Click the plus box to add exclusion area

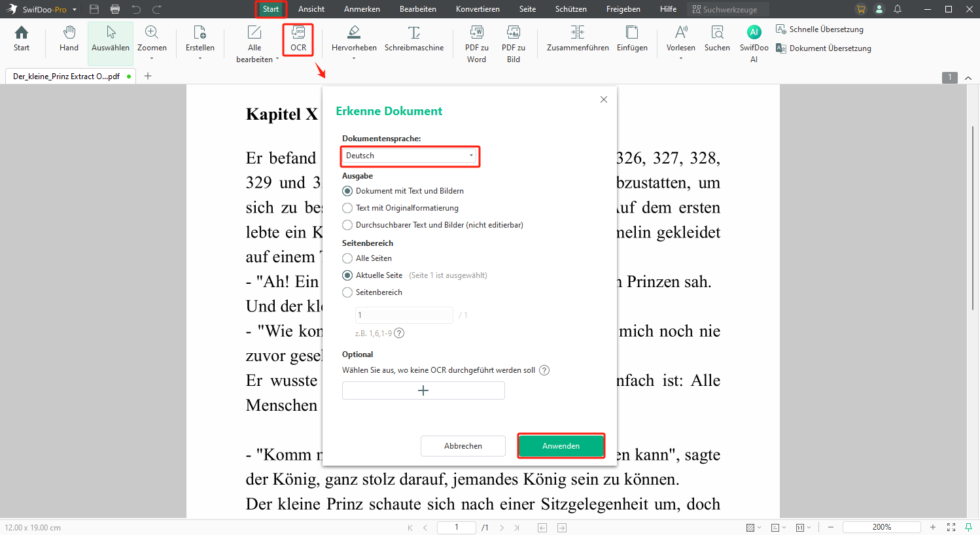[x=423, y=390]
